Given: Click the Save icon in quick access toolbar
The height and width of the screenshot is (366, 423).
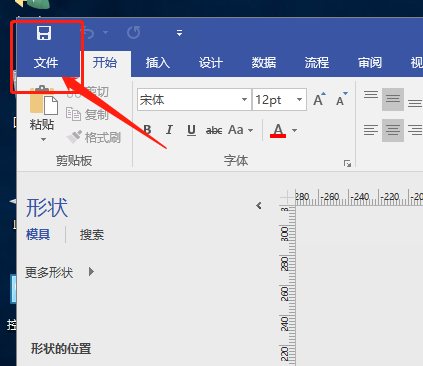Looking at the screenshot, I should tap(44, 33).
